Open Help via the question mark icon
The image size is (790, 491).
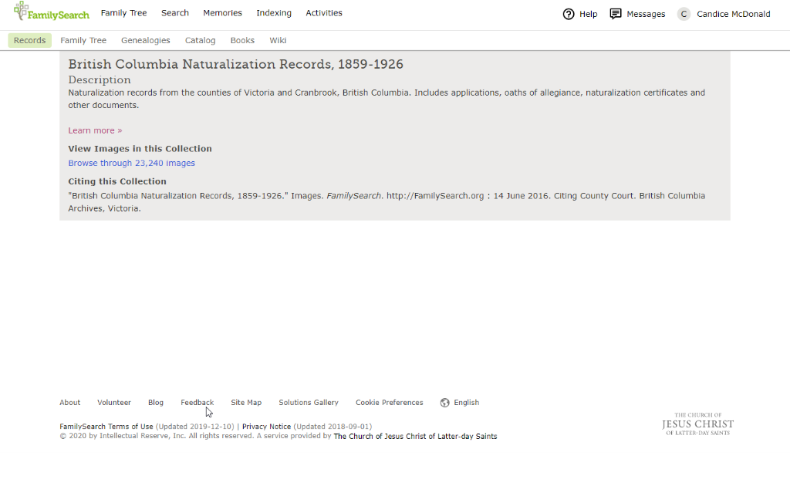tap(568, 14)
